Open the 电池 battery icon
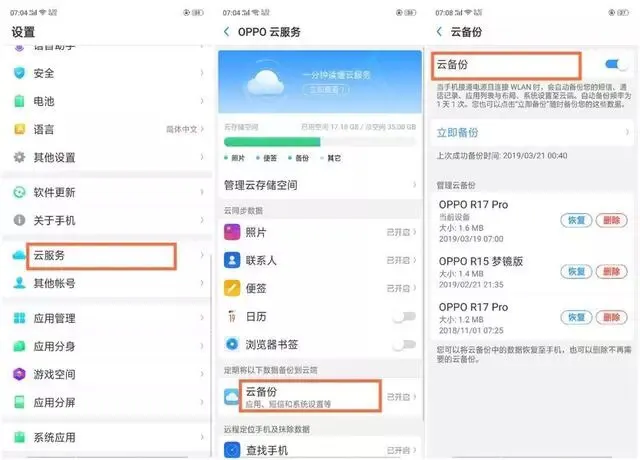Viewport: 640px width, 460px height. [18, 101]
